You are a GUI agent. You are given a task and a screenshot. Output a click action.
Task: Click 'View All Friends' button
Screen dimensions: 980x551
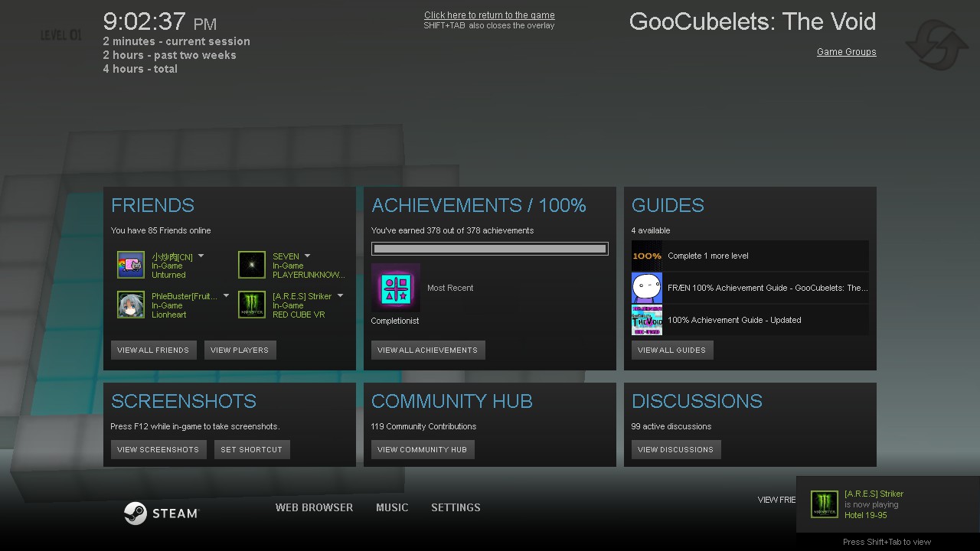tap(153, 350)
